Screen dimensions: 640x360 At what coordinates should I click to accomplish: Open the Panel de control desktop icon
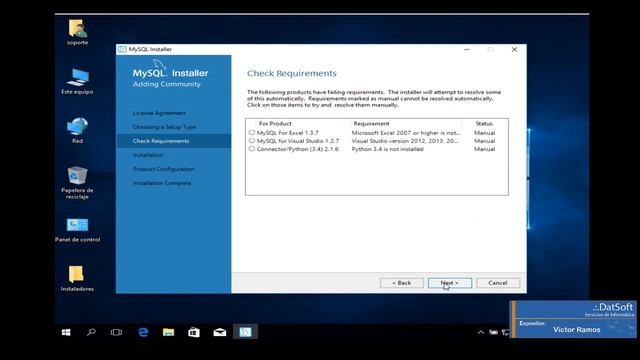click(x=78, y=225)
